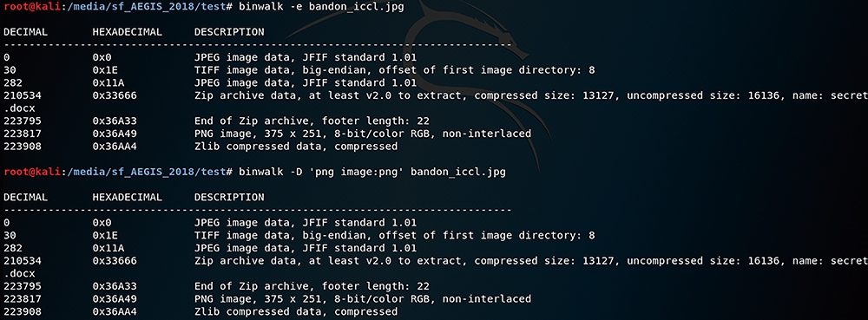The width and height of the screenshot is (868, 320).
Task: Click the 0x36A49 offset in second output
Action: (115, 299)
